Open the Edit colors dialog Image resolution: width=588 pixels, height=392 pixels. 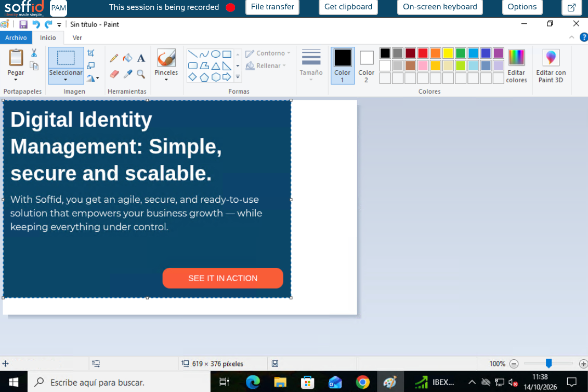[x=516, y=66]
